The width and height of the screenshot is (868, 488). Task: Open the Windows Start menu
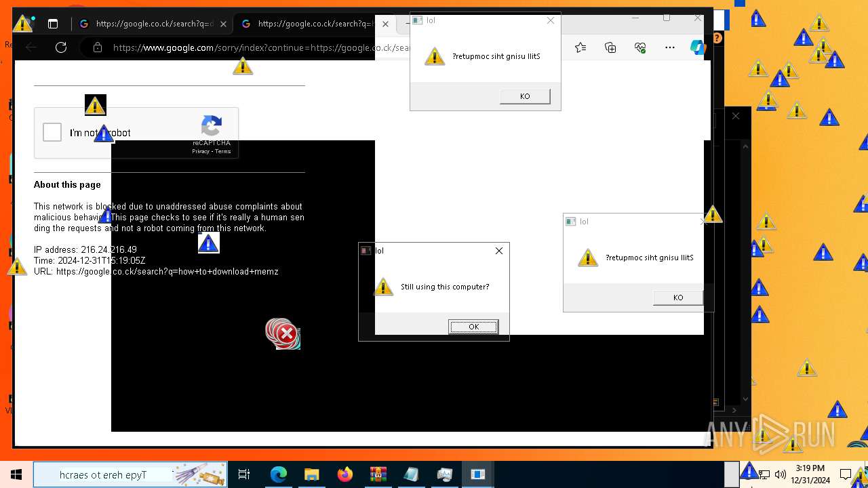point(16,474)
